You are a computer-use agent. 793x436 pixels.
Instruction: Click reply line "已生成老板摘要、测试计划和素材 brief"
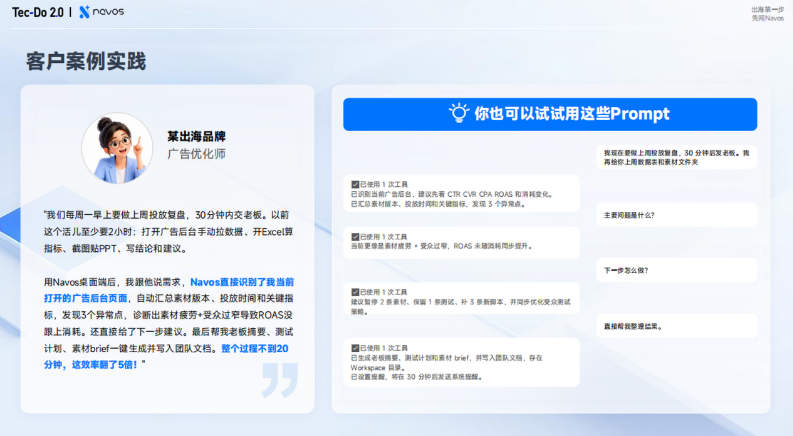(447, 363)
